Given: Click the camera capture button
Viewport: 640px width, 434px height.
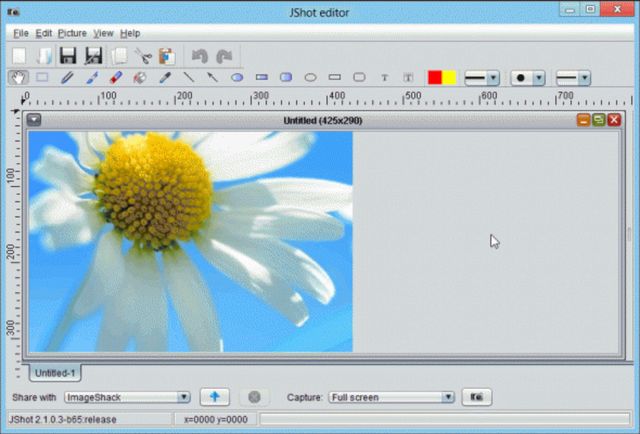Looking at the screenshot, I should tap(477, 397).
